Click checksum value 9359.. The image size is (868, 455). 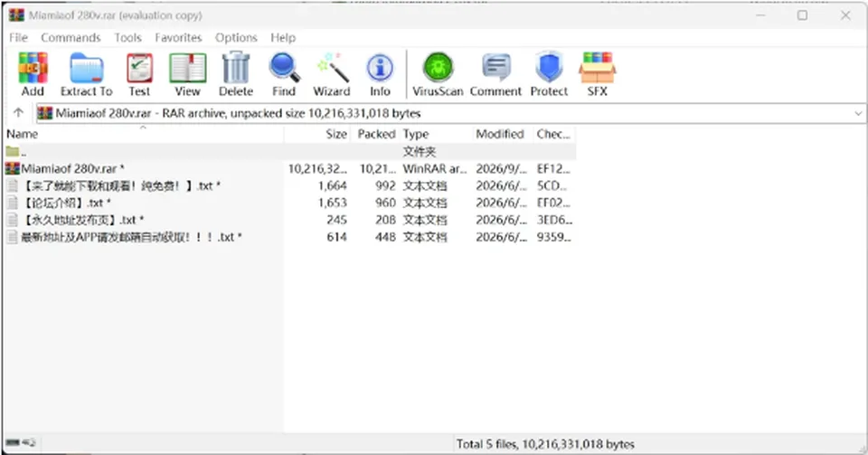coord(553,238)
